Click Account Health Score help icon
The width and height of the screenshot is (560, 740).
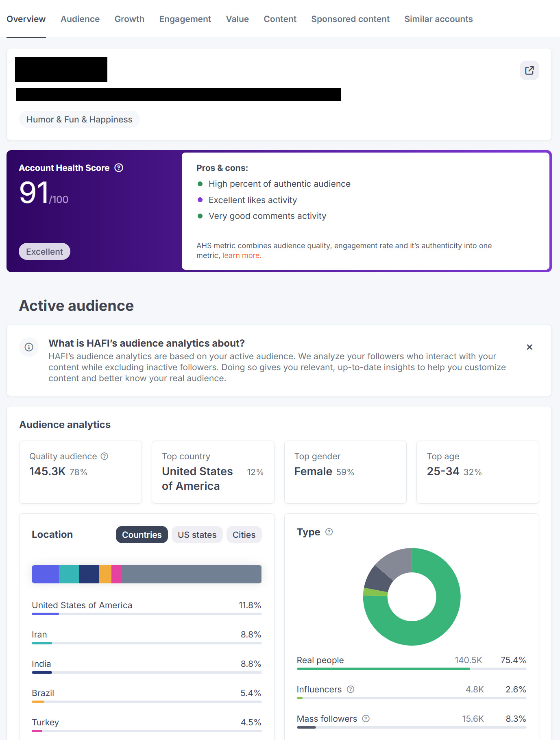tap(119, 168)
